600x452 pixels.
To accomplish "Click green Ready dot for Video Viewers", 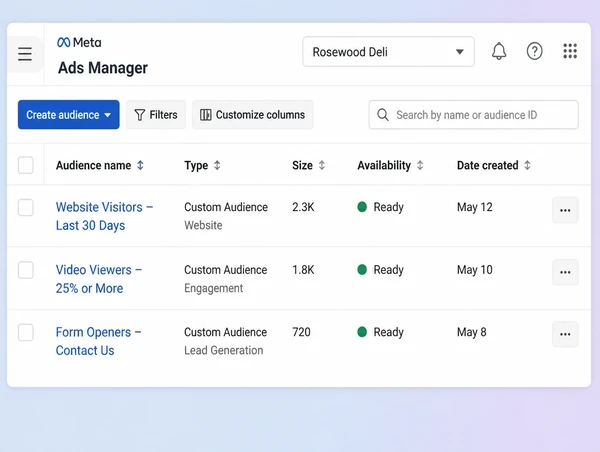I will pos(362,270).
